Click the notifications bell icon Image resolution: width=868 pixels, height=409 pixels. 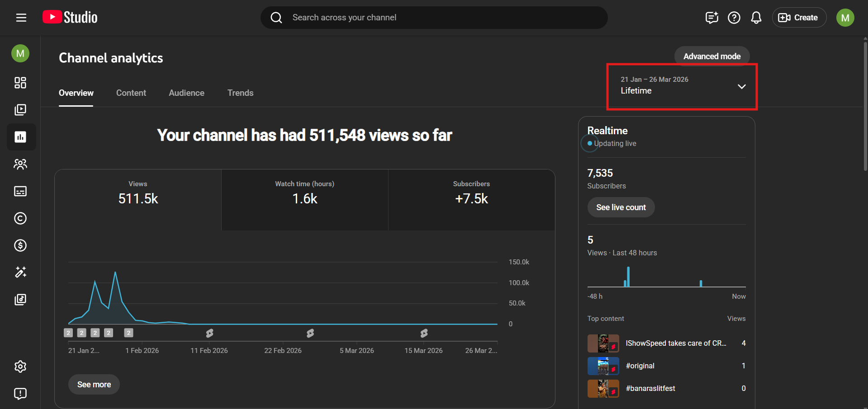(x=756, y=18)
